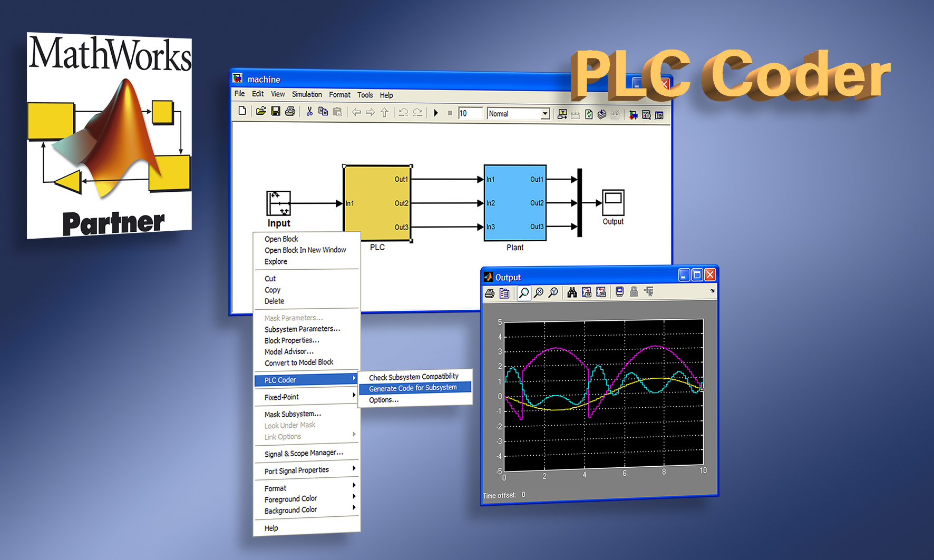Select the blue Plant subsystem block

point(514,203)
